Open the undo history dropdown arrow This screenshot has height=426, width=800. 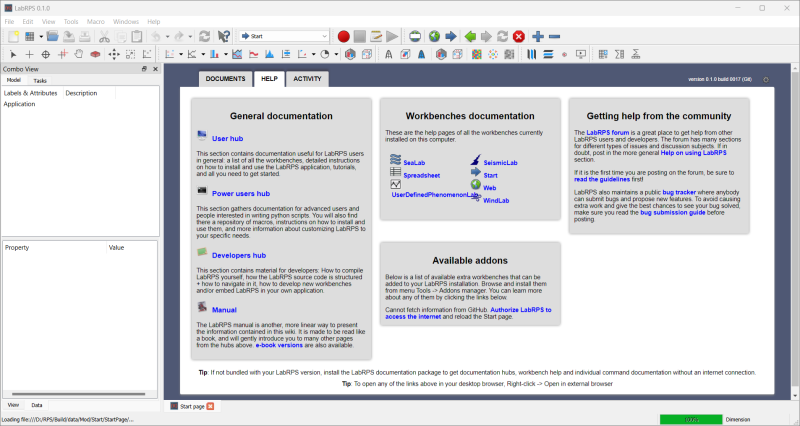coord(167,36)
